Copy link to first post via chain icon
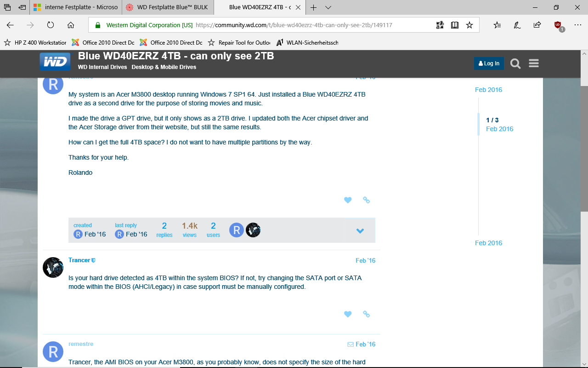 pos(366,200)
